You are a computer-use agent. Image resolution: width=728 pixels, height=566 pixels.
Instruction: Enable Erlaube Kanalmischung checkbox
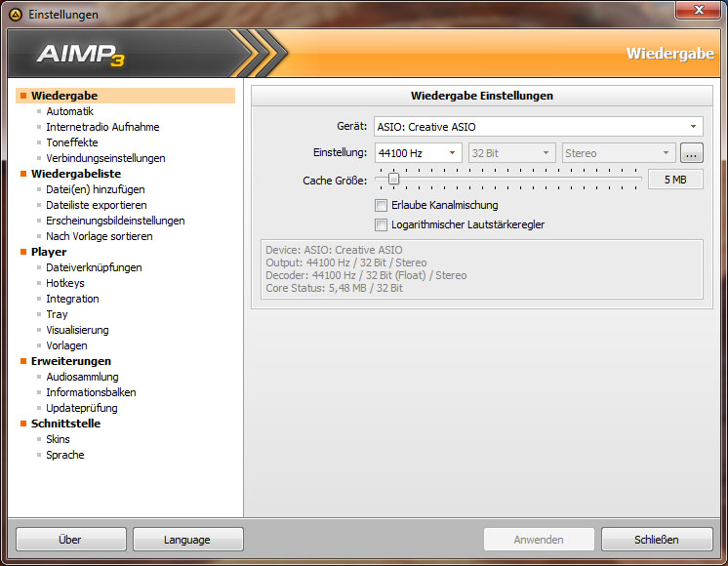381,205
